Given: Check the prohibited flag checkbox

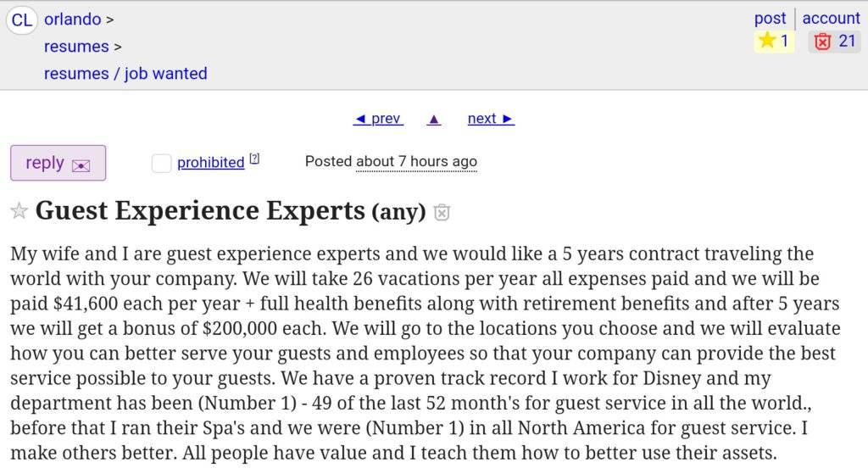Looking at the screenshot, I should 161,163.
